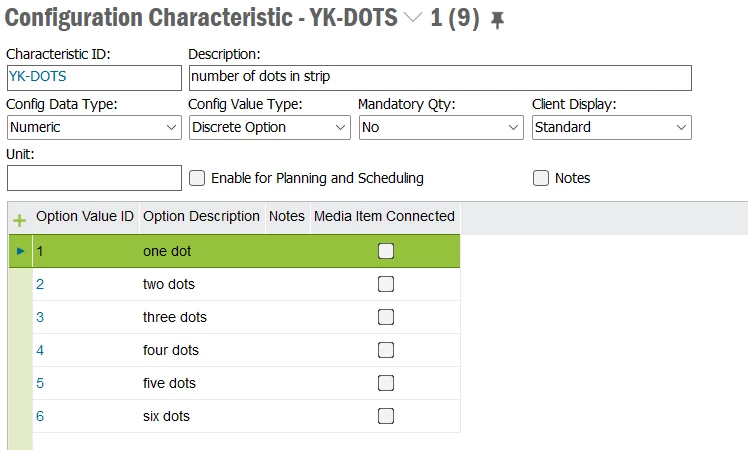The image size is (748, 450).
Task: Add a new option row with plus icon
Action: tap(20, 220)
